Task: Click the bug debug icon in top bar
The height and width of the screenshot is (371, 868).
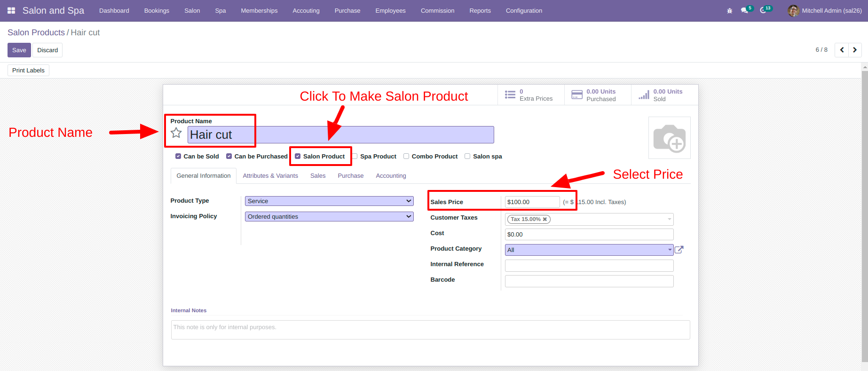Action: 730,10
